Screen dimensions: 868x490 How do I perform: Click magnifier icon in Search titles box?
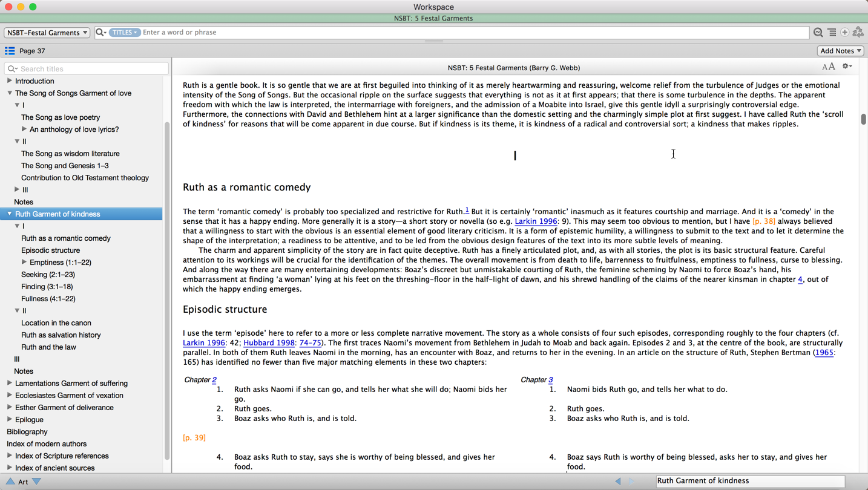[12, 69]
